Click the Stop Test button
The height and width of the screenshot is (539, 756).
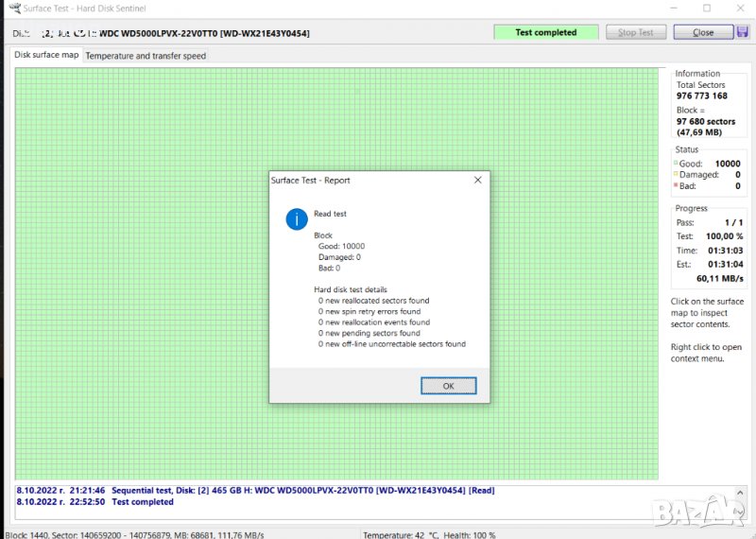pos(635,32)
